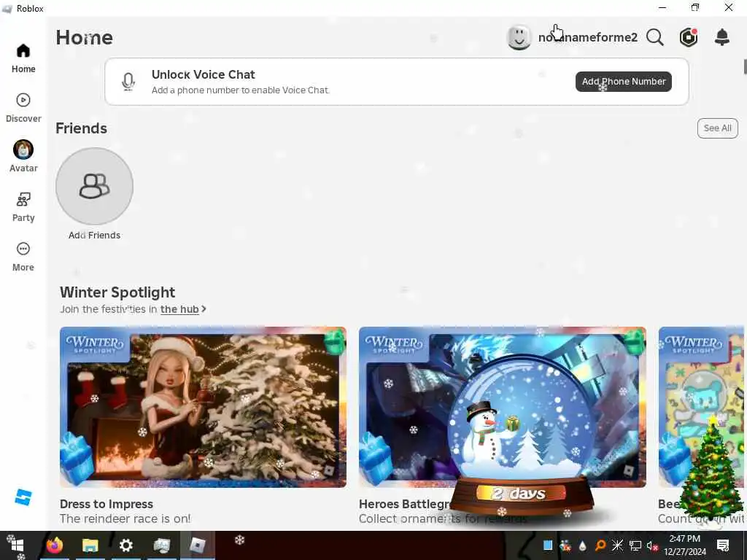Click the green gift icon on Dress to Impress card

335,341
